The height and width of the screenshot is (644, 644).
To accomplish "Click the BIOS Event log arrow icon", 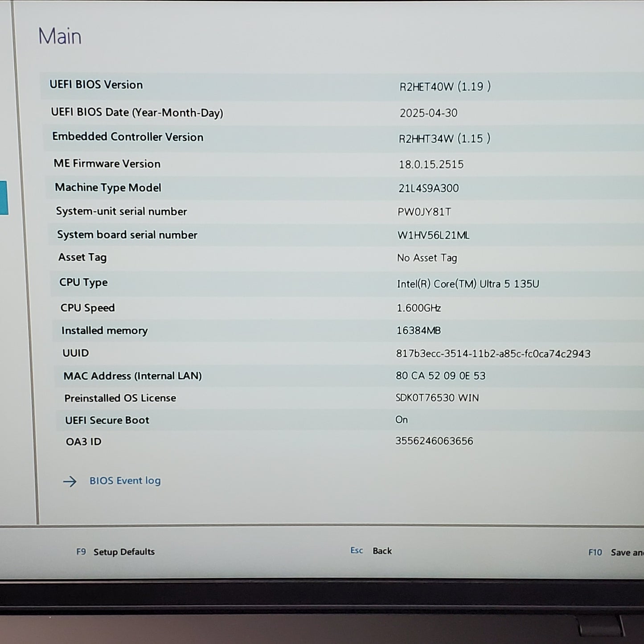I will click(x=70, y=481).
